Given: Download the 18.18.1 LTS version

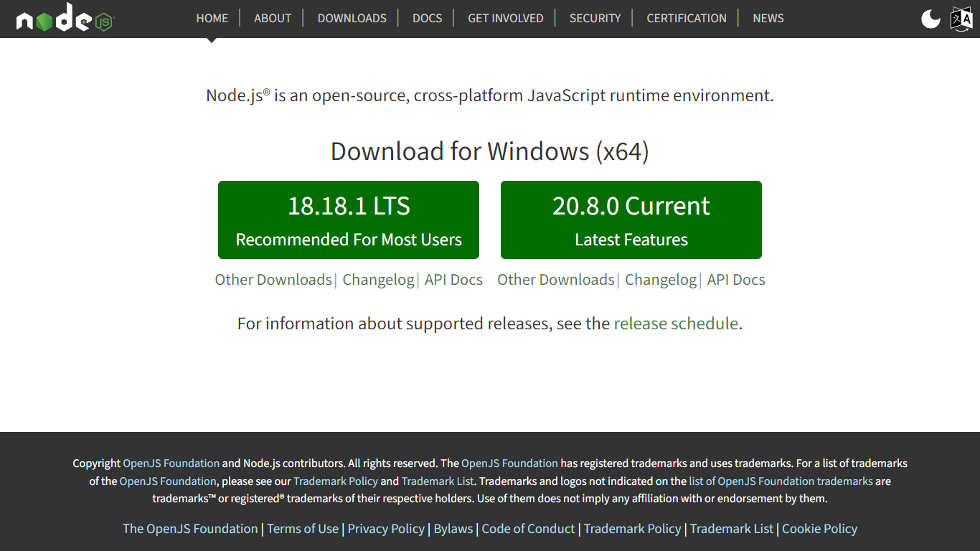Looking at the screenshot, I should 349,220.
